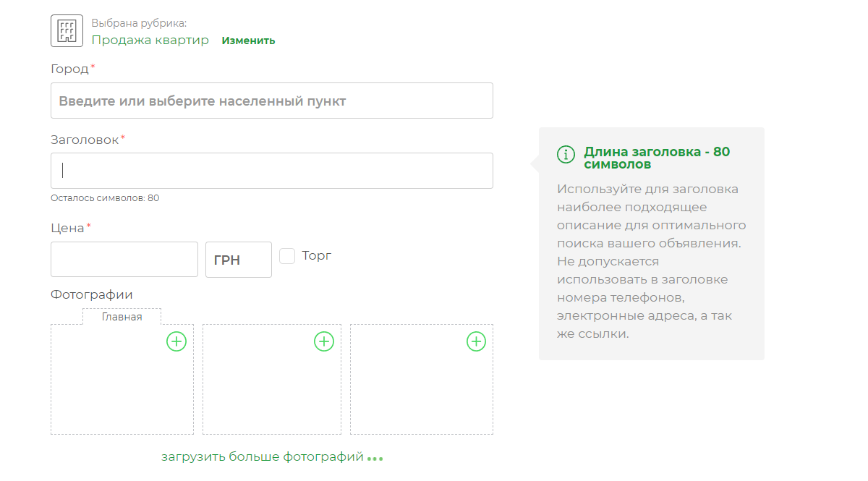Select the empty third photo upload area
868x481 pixels.
pyautogui.click(x=421, y=387)
